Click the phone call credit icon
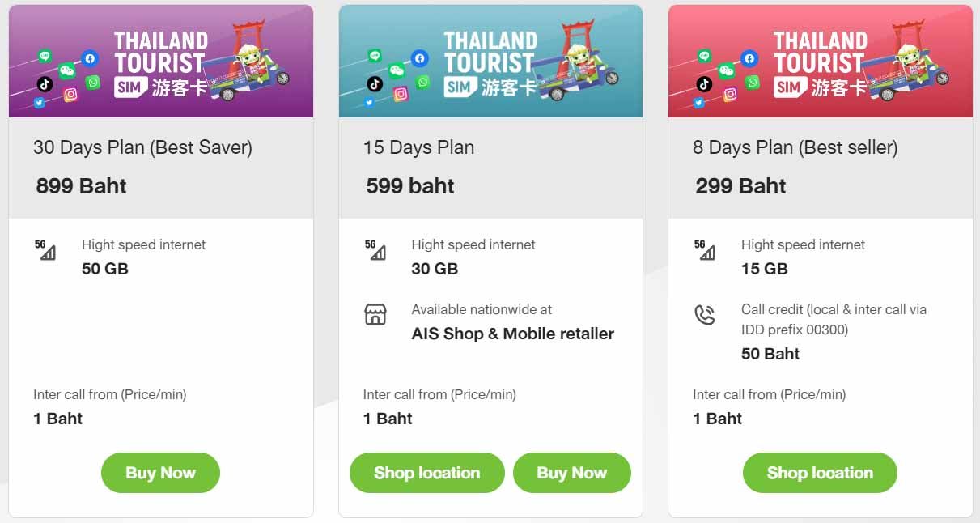Screen dimensions: 980x523 705,314
